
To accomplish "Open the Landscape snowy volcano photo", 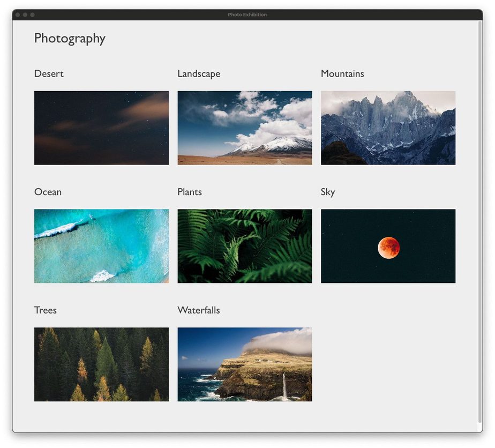I will pyautogui.click(x=245, y=128).
